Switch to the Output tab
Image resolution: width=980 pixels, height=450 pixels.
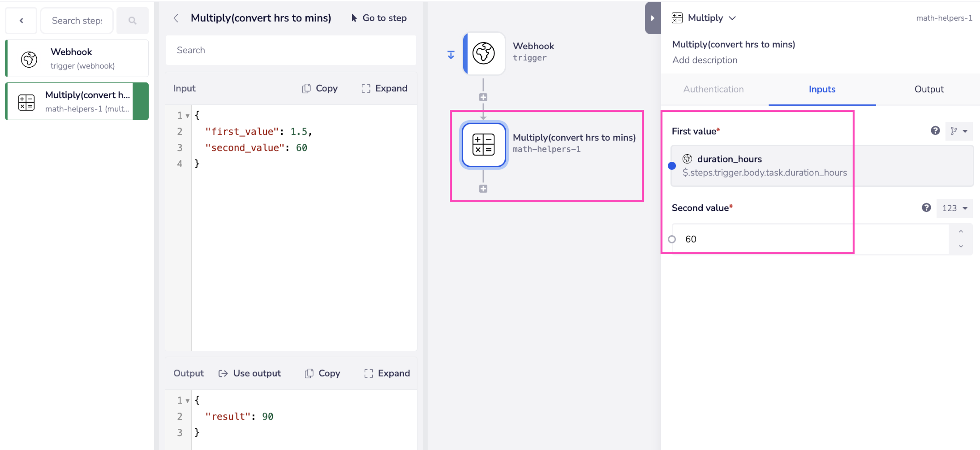click(929, 89)
